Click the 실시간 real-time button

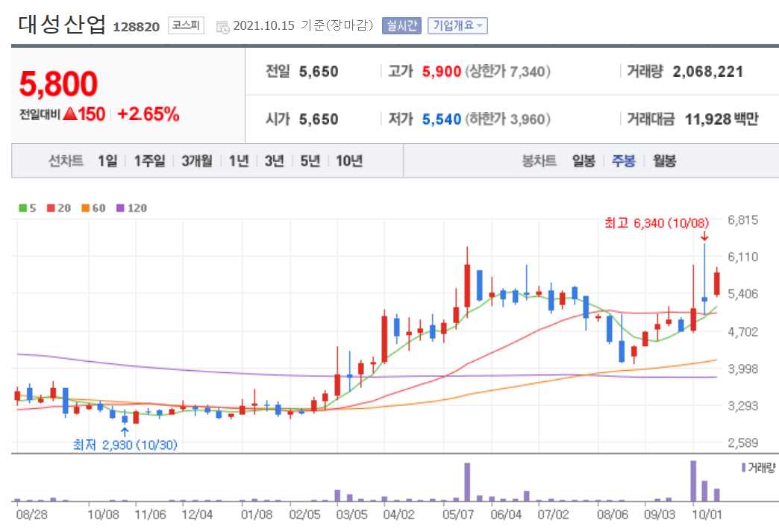click(401, 26)
